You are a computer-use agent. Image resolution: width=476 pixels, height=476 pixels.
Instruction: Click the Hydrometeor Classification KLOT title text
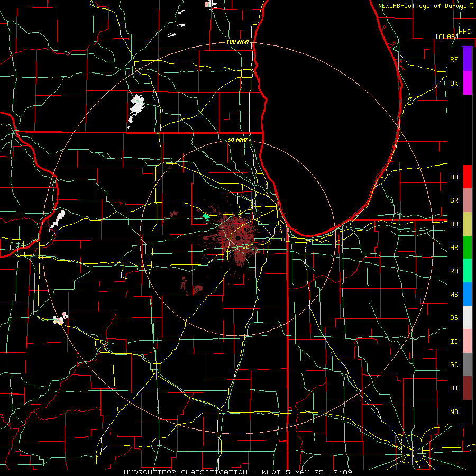point(238,472)
